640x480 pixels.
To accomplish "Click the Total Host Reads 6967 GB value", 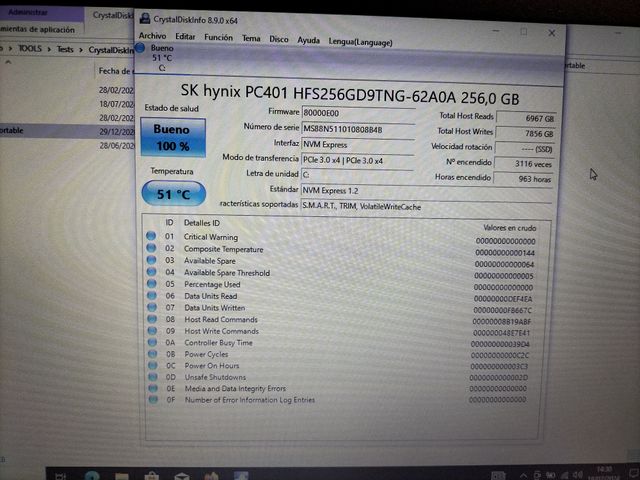I will pyautogui.click(x=526, y=118).
